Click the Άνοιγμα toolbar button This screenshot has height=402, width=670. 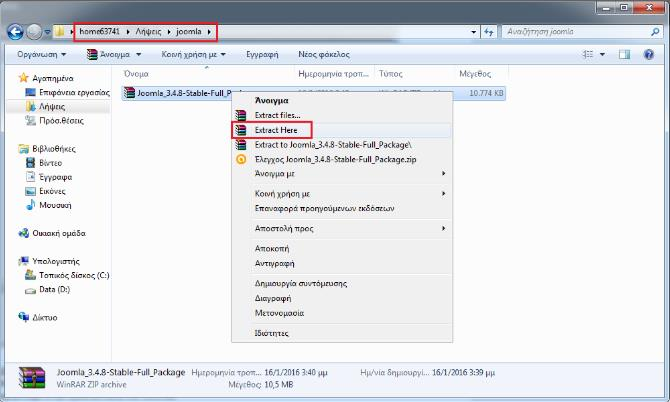click(x=108, y=55)
